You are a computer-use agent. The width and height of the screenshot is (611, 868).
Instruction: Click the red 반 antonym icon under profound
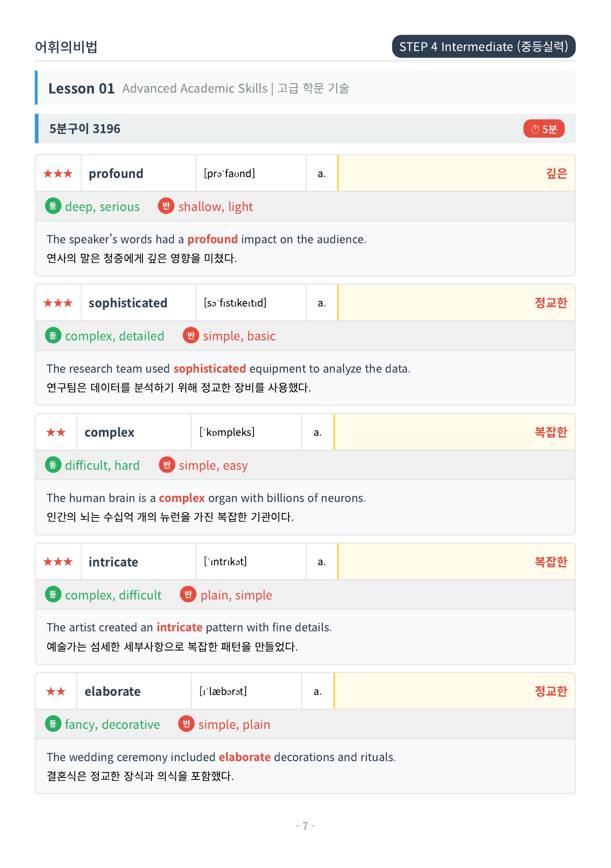[166, 206]
